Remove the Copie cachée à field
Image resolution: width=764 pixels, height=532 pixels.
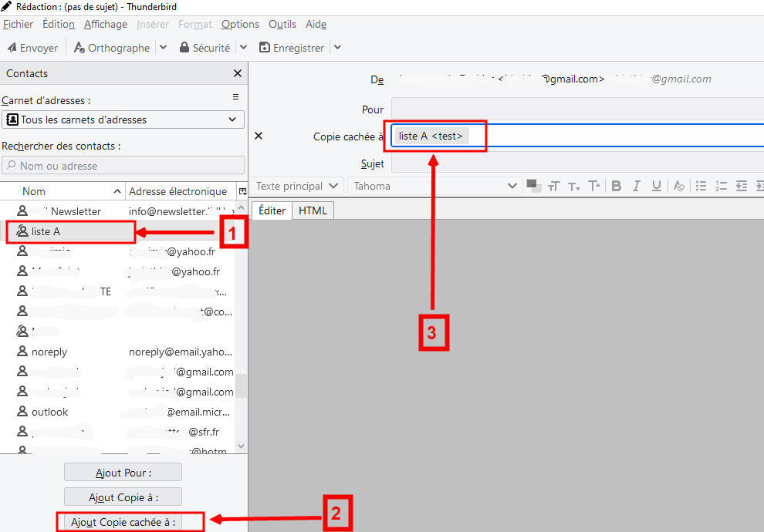point(259,136)
